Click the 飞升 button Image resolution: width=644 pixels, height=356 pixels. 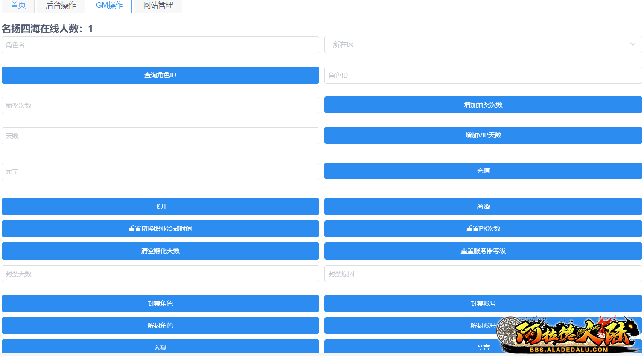(160, 207)
